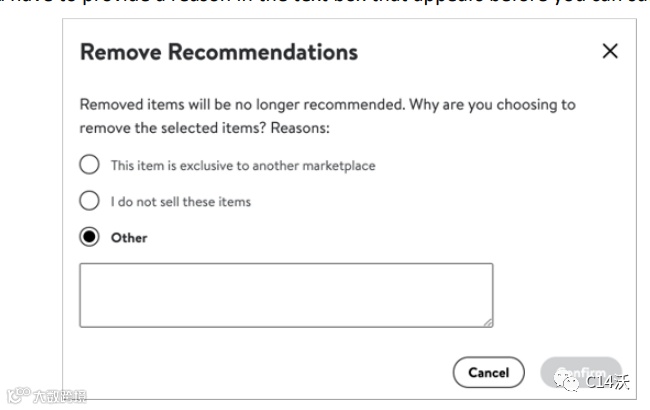
Task: Choose the "I do not sell these items" radio
Action: click(90, 201)
